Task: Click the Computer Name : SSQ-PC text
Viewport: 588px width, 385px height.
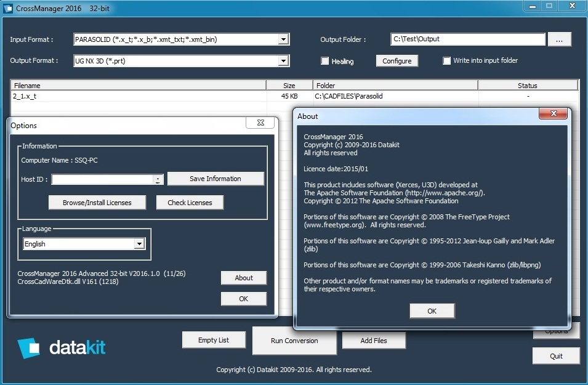Action: [x=59, y=160]
